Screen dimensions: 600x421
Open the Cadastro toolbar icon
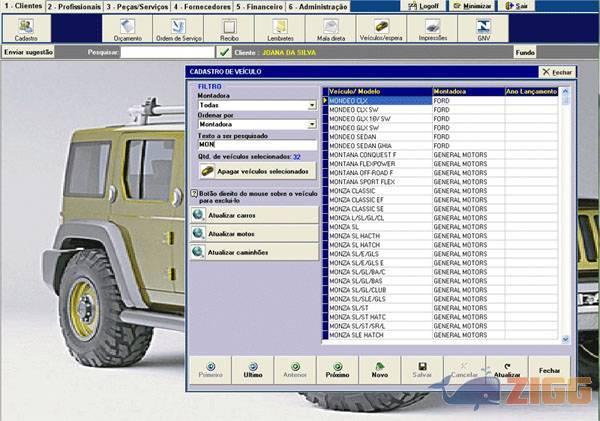(26, 29)
